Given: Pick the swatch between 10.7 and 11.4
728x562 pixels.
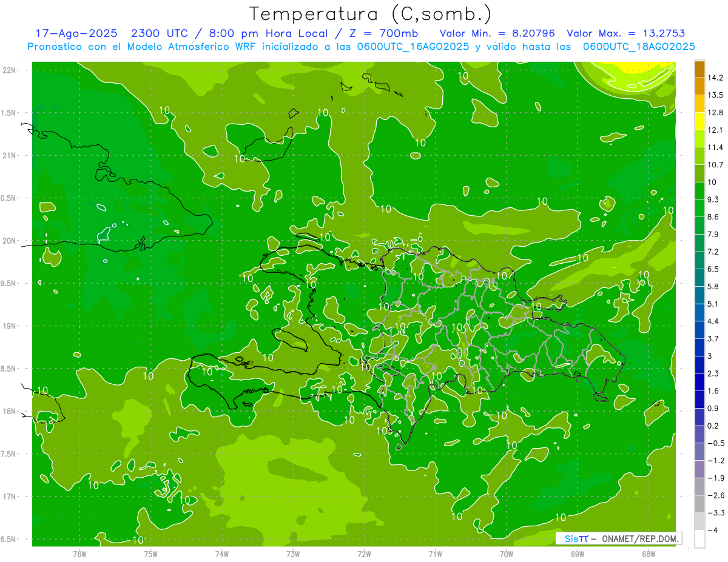Looking at the screenshot, I should (699, 156).
